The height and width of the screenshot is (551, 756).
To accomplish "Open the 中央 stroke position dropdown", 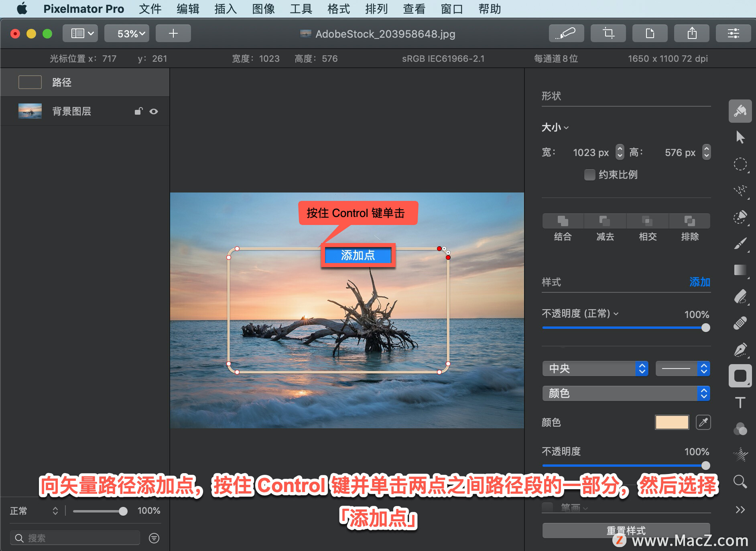I will [595, 369].
